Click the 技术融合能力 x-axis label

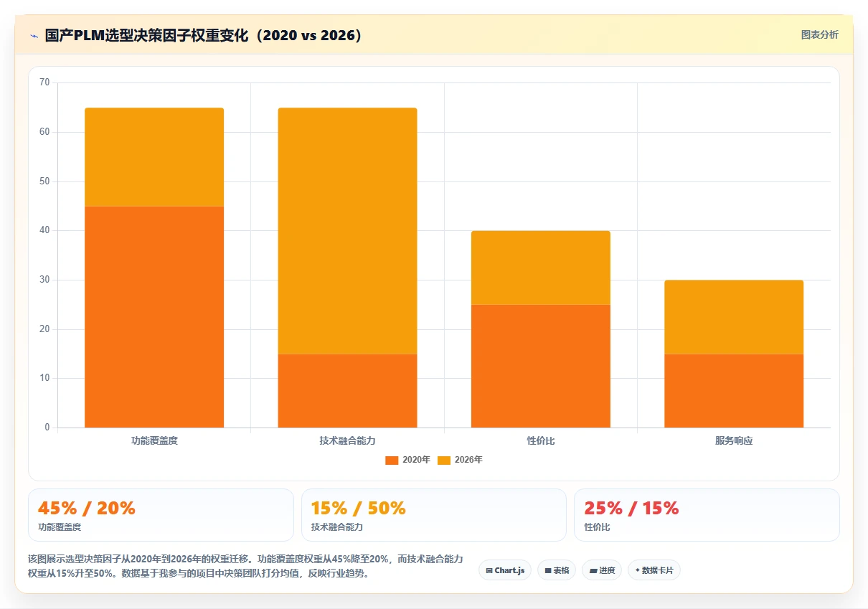tap(347, 440)
